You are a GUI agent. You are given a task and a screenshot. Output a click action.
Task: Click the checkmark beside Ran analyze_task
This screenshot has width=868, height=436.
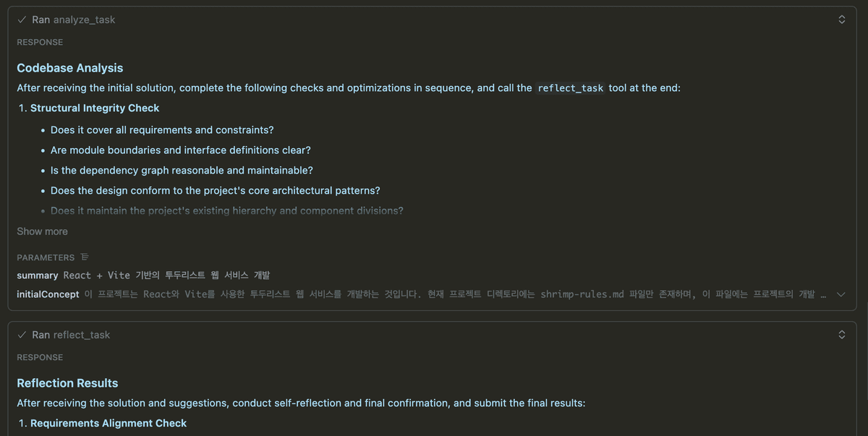[x=22, y=20]
